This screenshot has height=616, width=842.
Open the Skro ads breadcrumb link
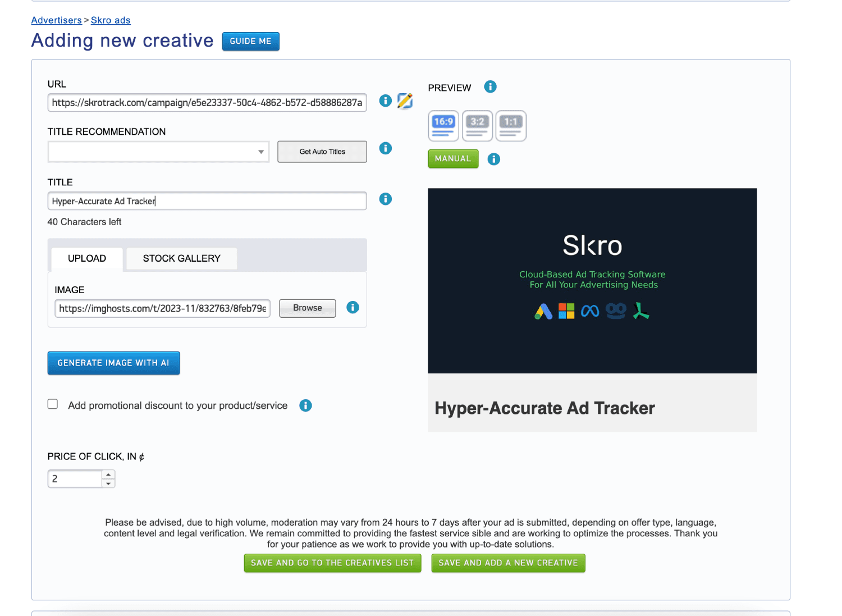click(x=111, y=20)
